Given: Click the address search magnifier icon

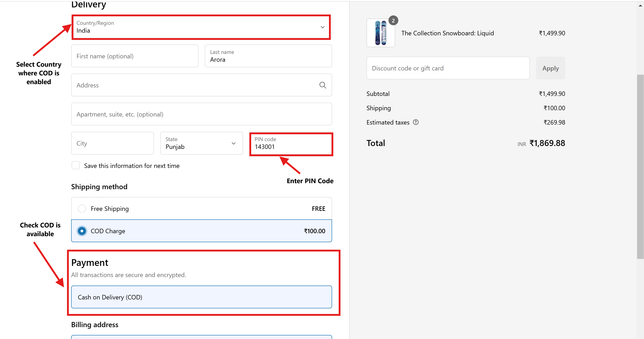Looking at the screenshot, I should [x=322, y=85].
